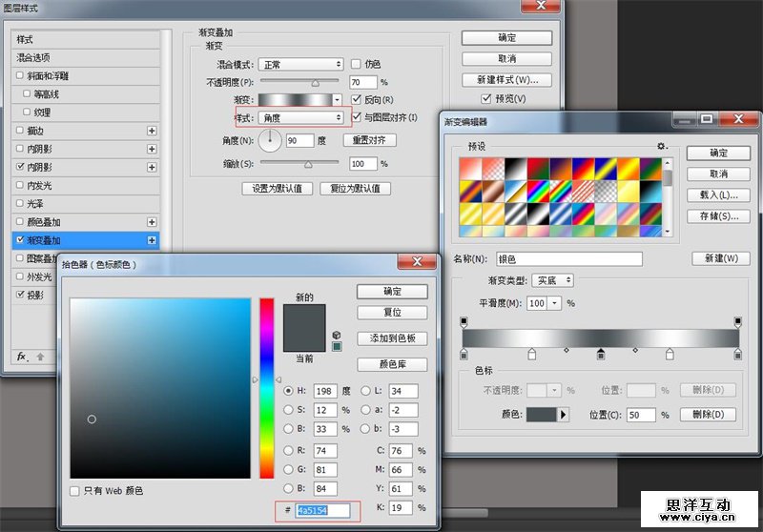Select top-left opacity stop on gradient bar
763x532 pixels.
(464, 323)
